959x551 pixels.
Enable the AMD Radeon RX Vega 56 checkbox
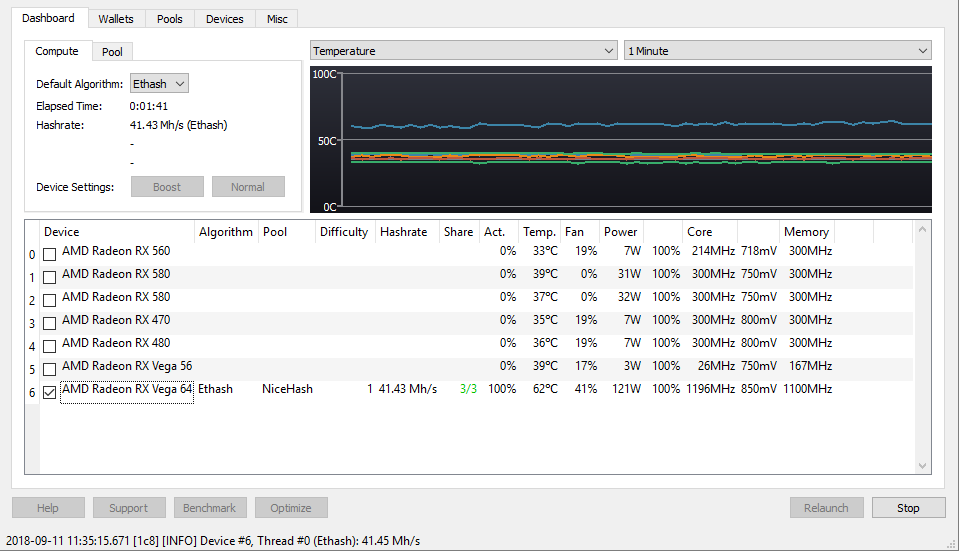pyautogui.click(x=50, y=369)
